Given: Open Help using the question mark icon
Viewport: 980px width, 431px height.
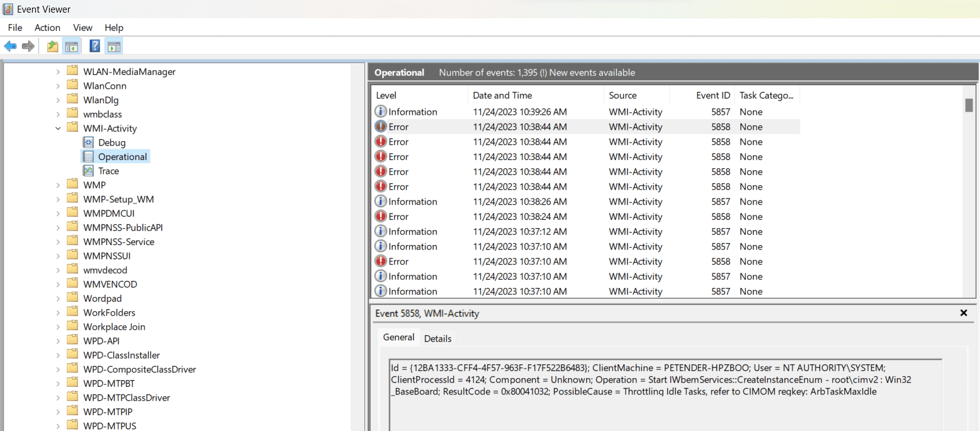Looking at the screenshot, I should [x=94, y=45].
